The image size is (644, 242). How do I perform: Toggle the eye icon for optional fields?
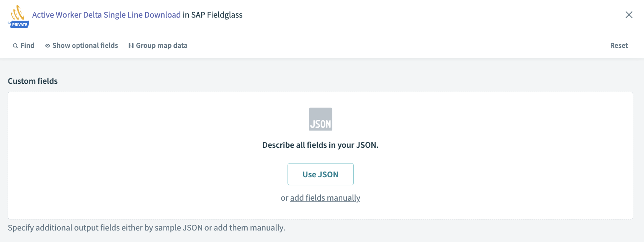coord(47,46)
